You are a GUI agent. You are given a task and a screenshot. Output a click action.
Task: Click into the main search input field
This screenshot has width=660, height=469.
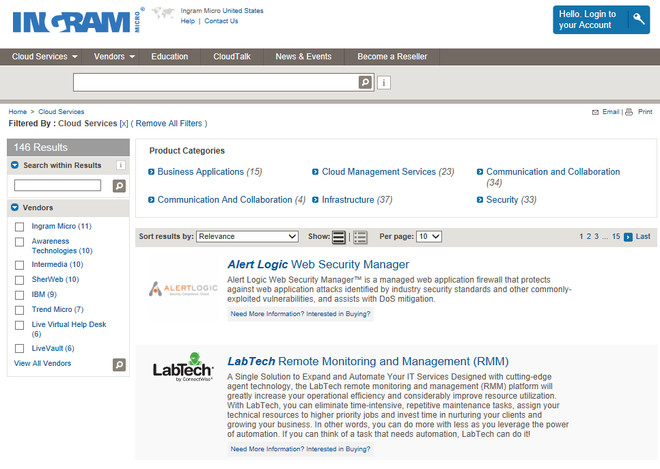click(x=216, y=83)
